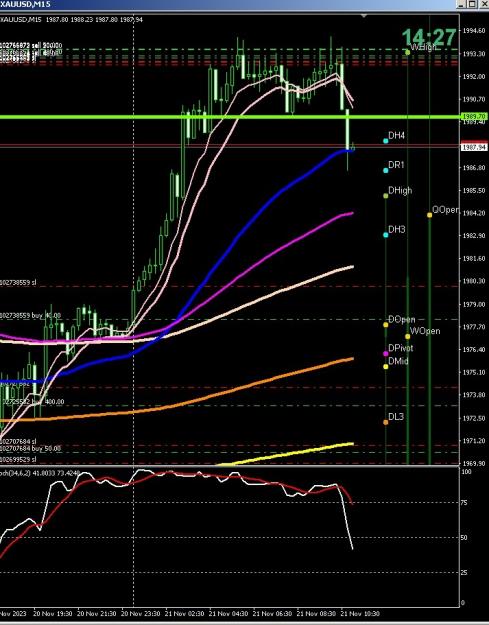Viewport: 489px width, 625px height.
Task: Click the 21 Nov 04:30 time label
Action: [228, 613]
